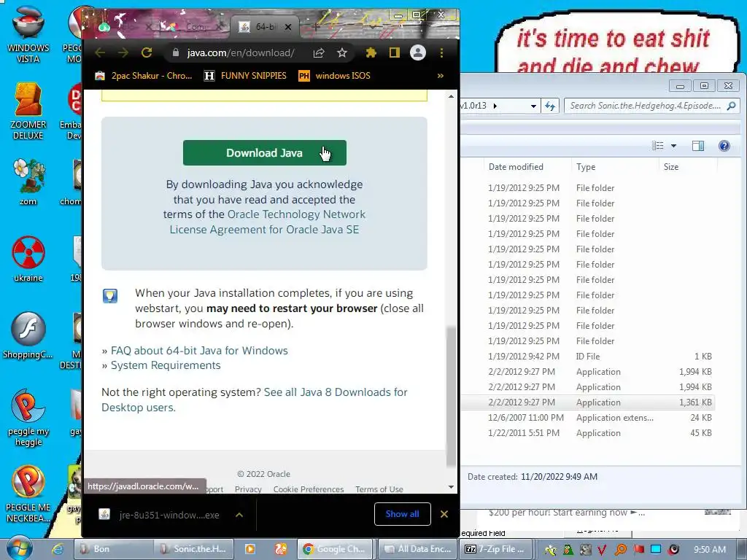This screenshot has height=560, width=747.
Task: Open Internet Explorer from the taskbar
Action: 58,549
